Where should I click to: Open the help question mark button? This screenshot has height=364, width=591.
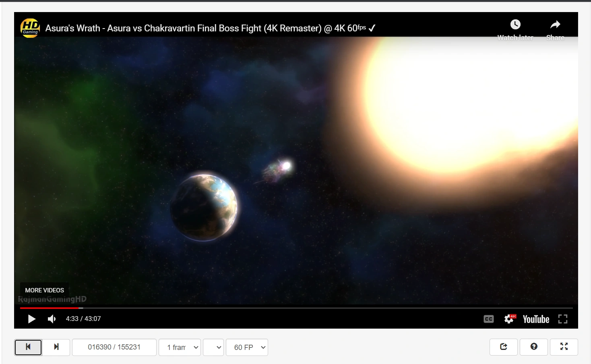click(x=534, y=347)
